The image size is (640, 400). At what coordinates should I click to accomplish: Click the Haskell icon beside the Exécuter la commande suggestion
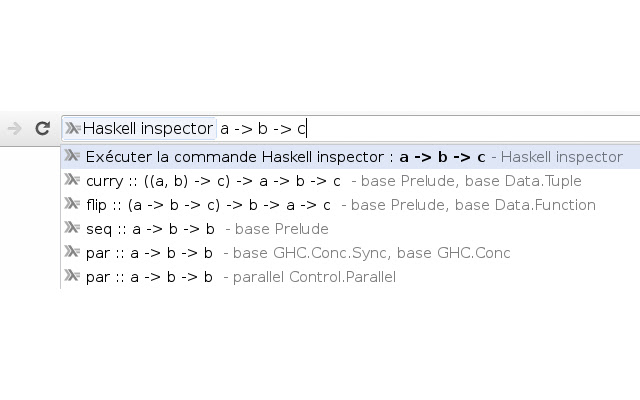72,157
